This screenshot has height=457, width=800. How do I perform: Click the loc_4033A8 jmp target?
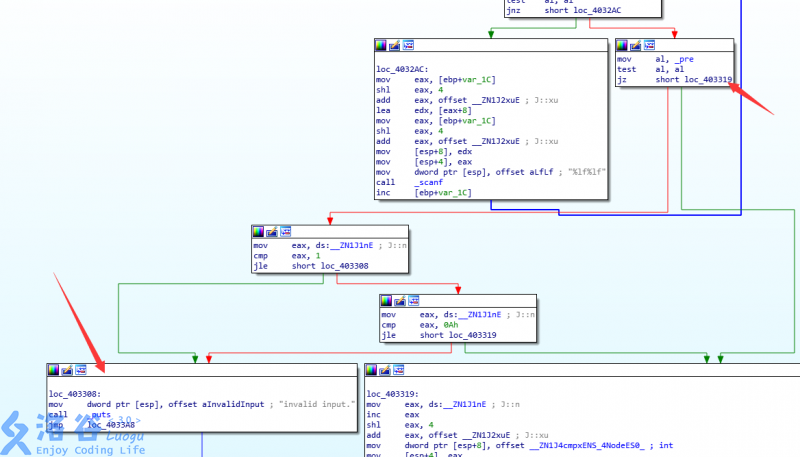point(109,425)
